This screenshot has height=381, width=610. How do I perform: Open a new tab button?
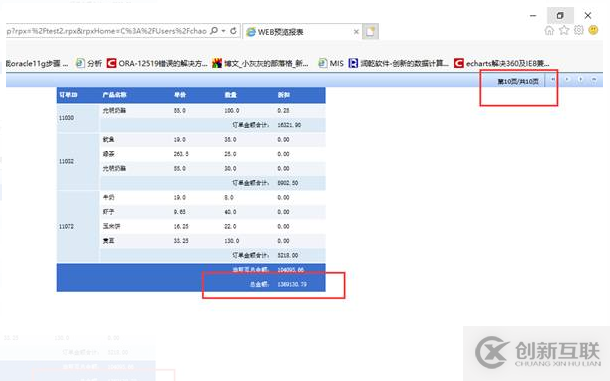click(370, 32)
